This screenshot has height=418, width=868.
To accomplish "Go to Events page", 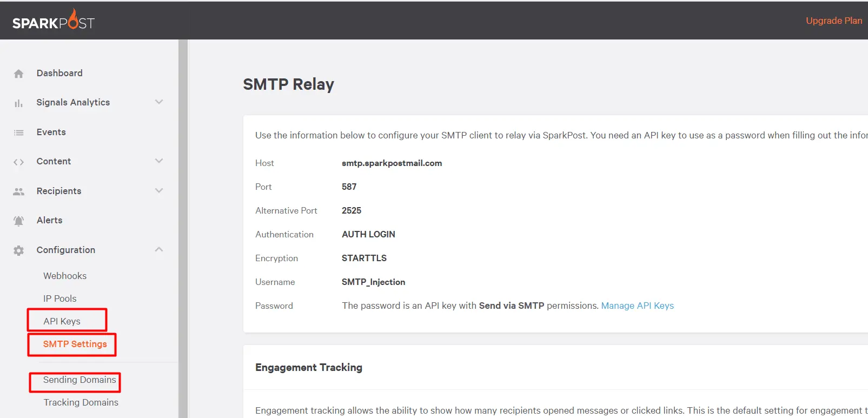I will [x=51, y=132].
